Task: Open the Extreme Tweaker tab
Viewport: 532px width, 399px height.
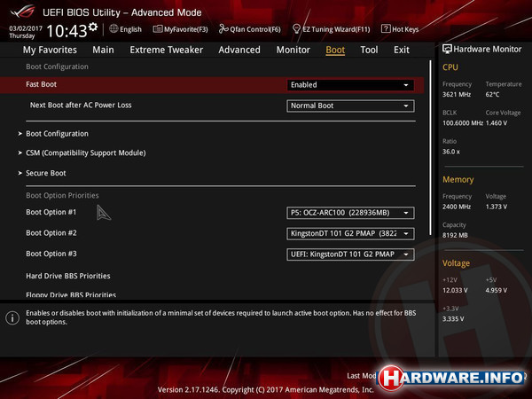Action: coord(167,50)
